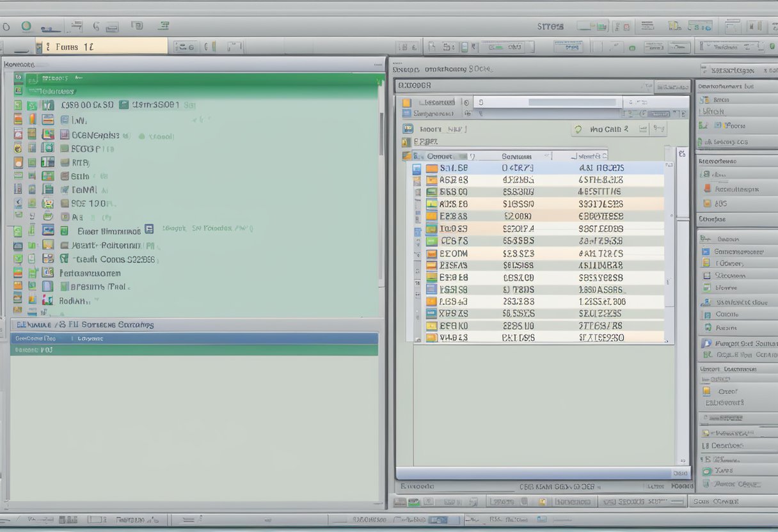Toggle the checkbox beside 'Sccemom' in right panel
This screenshot has height=532, width=778.
pyautogui.click(x=706, y=276)
